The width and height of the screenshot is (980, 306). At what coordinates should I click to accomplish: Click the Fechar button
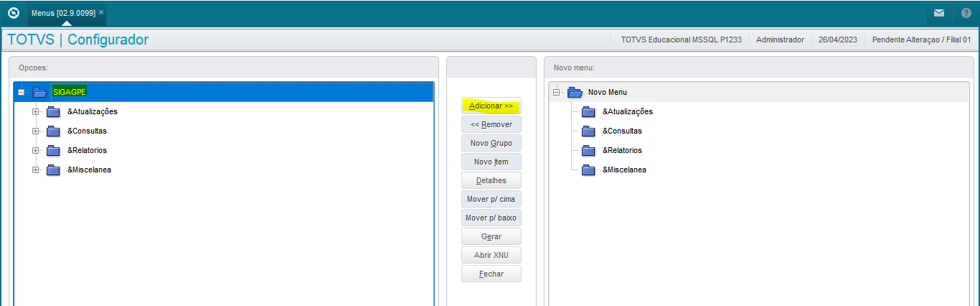tap(491, 274)
